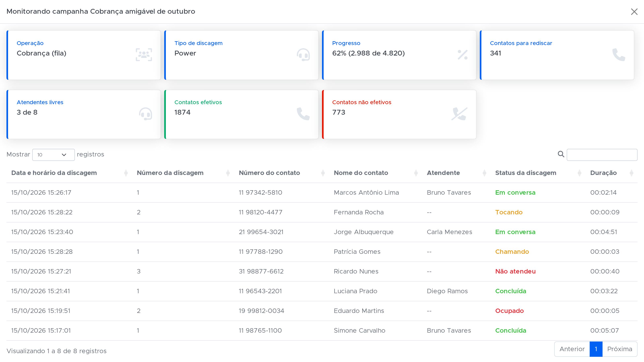Click the Progresso value 62% (2.988 de 4.820)

(368, 53)
